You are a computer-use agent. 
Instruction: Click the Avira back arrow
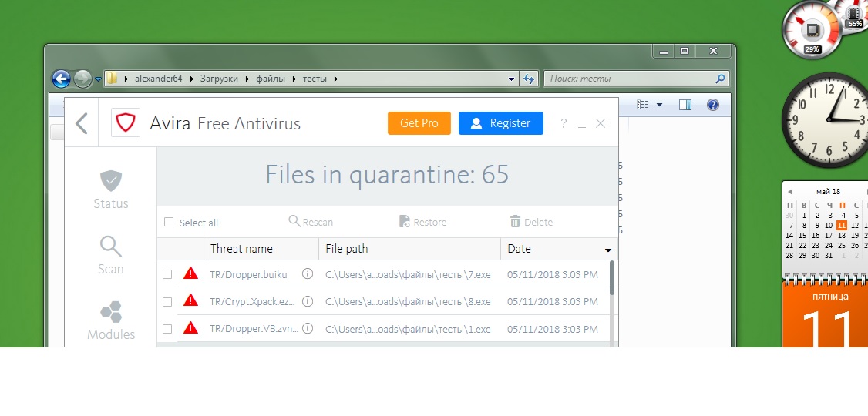point(82,123)
